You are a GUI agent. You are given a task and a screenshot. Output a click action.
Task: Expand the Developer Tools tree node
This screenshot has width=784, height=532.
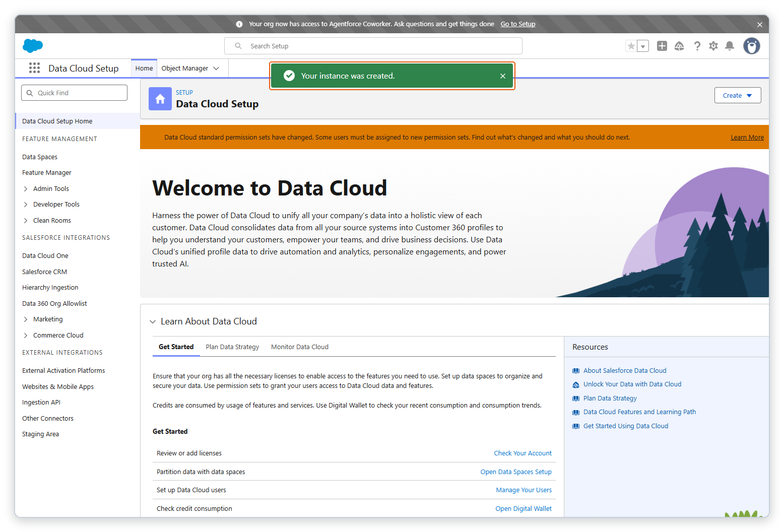26,204
